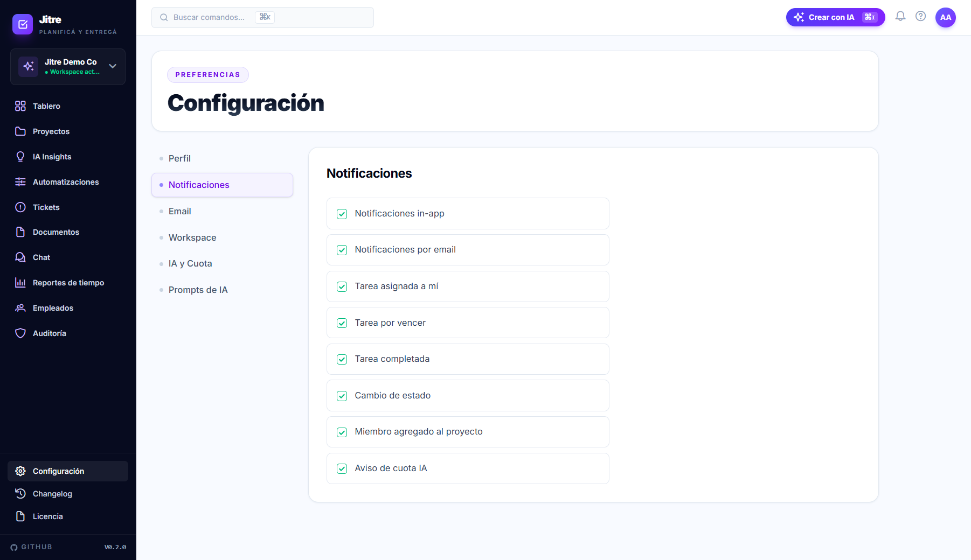Viewport: 971px width, 560px height.
Task: Expand the Jitre Demo Co workspace chevron
Action: (x=113, y=66)
